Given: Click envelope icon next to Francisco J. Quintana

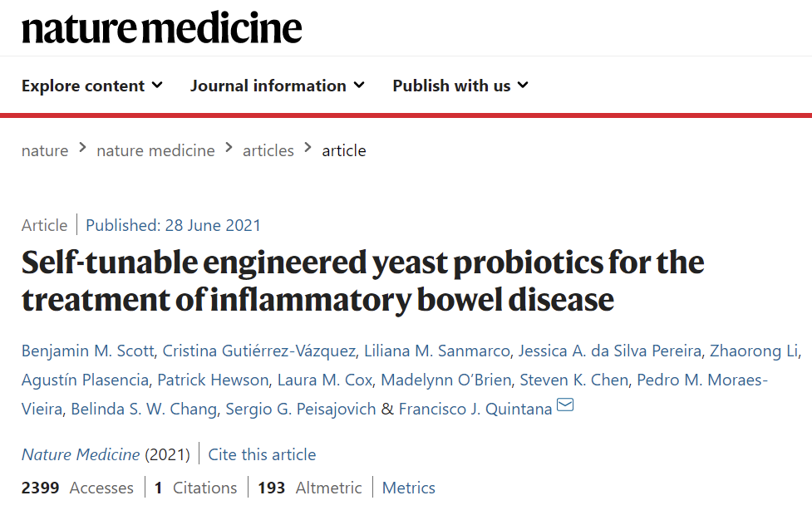Looking at the screenshot, I should click(x=565, y=406).
